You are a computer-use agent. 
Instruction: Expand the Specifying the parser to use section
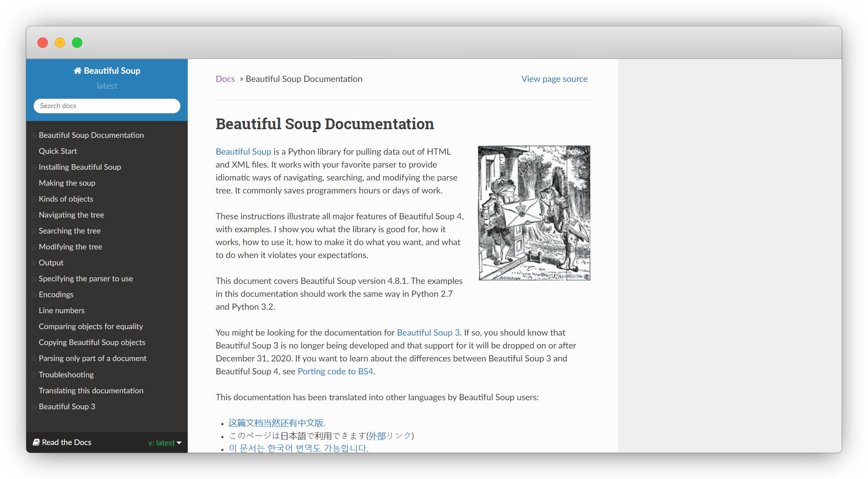[34, 279]
